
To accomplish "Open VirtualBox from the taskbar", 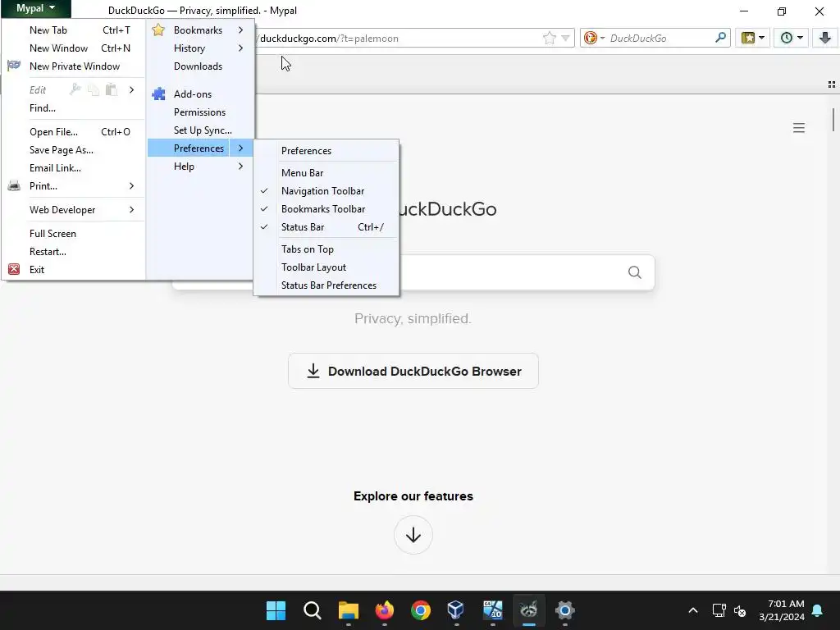I will (456, 610).
